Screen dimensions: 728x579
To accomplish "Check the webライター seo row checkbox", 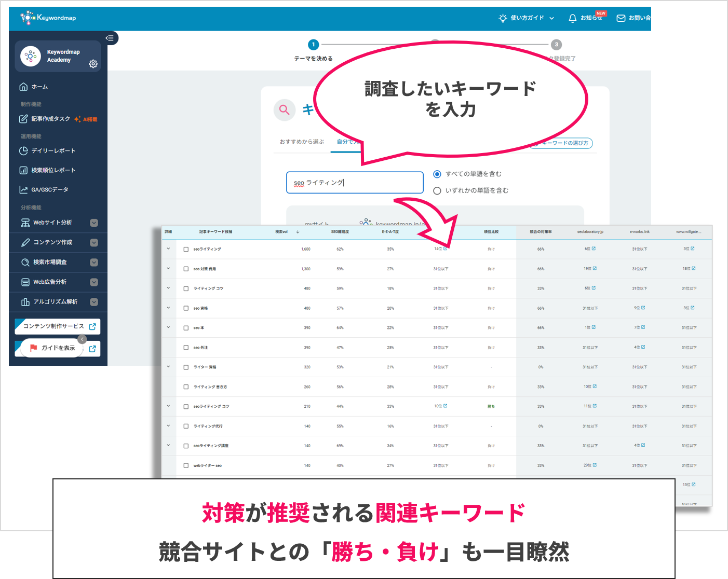I will click(x=186, y=465).
